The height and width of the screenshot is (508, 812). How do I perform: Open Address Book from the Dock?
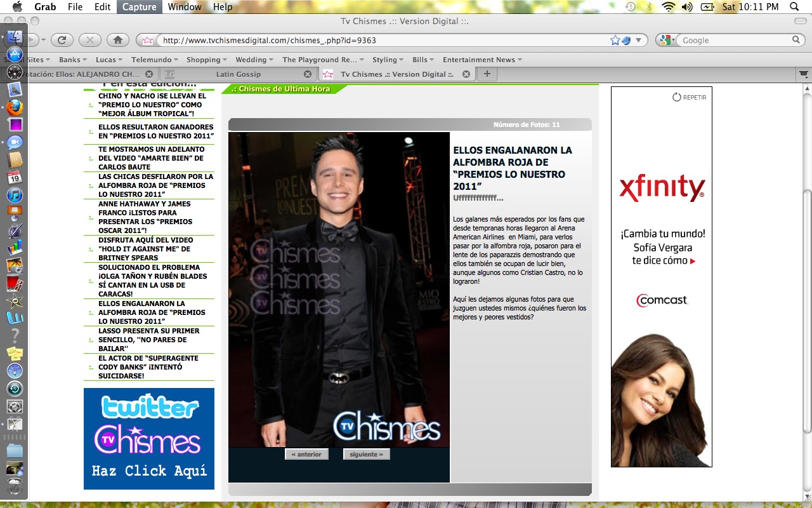(x=15, y=159)
